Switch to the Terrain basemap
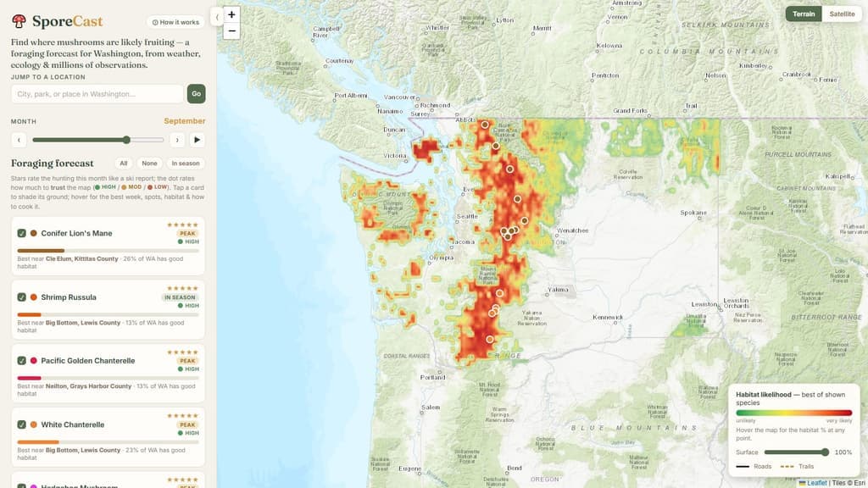The width and height of the screenshot is (868, 488). pyautogui.click(x=804, y=14)
